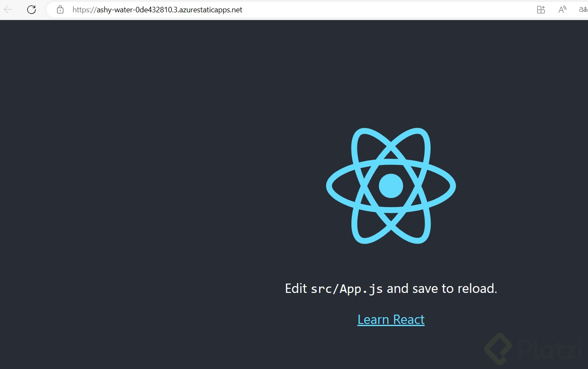Start read aloud with the A icon
The image size is (588, 369).
click(562, 9)
